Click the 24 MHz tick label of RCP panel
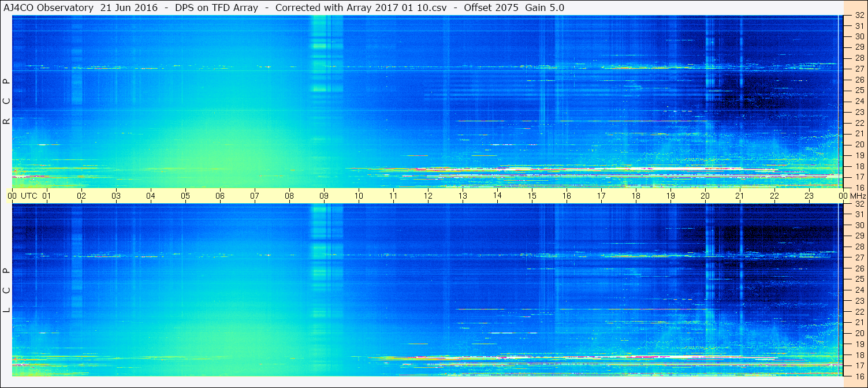 click(x=859, y=101)
